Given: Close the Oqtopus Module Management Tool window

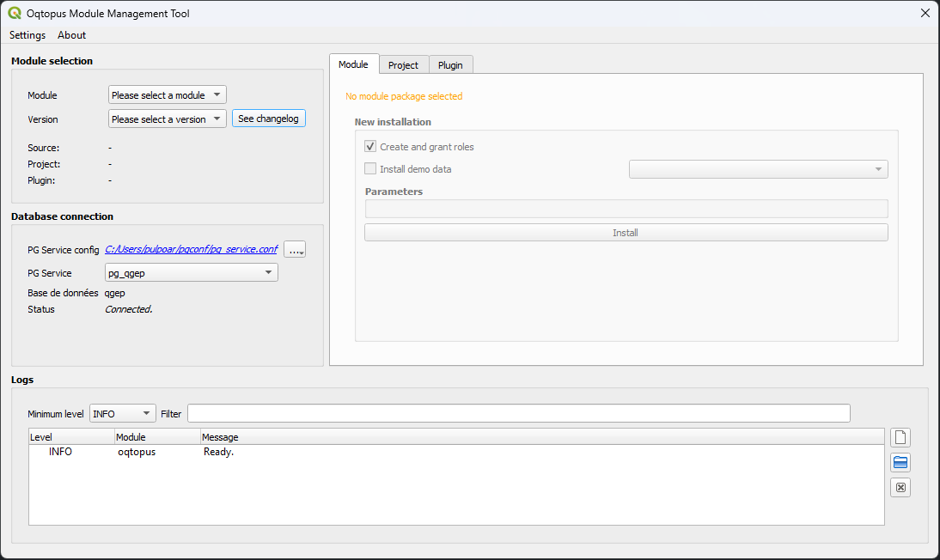Looking at the screenshot, I should click(x=925, y=13).
